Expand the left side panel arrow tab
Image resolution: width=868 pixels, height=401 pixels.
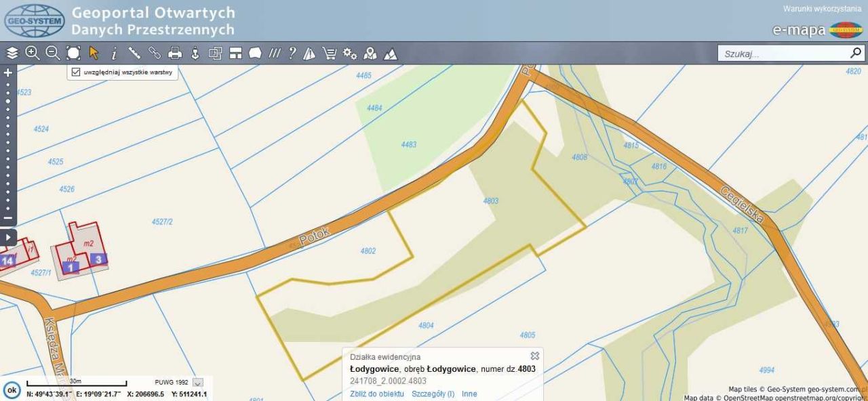[7, 238]
